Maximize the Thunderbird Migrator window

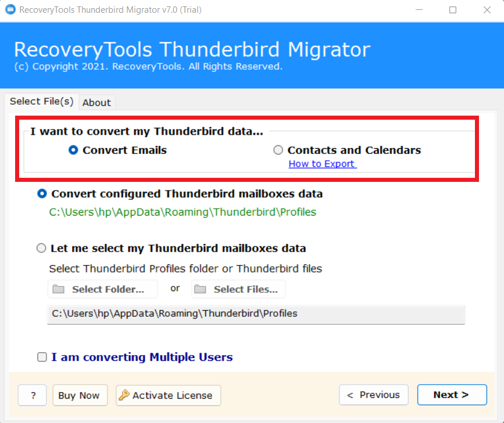point(453,10)
